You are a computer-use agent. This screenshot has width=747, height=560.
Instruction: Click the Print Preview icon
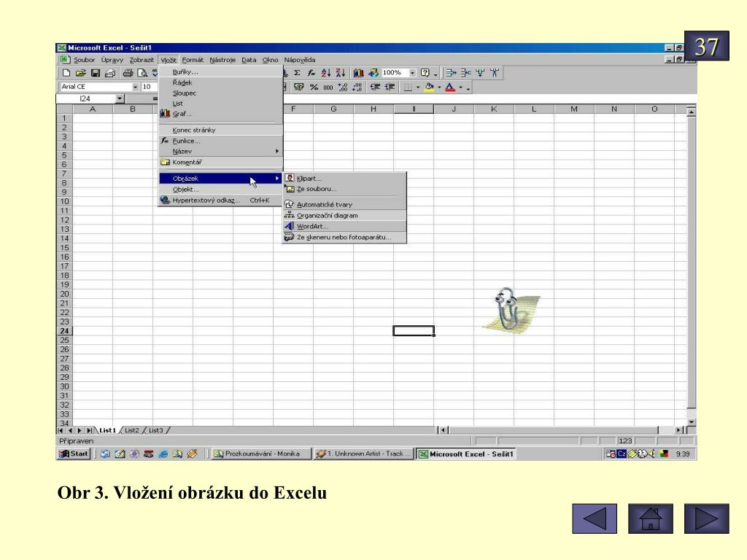coord(142,73)
